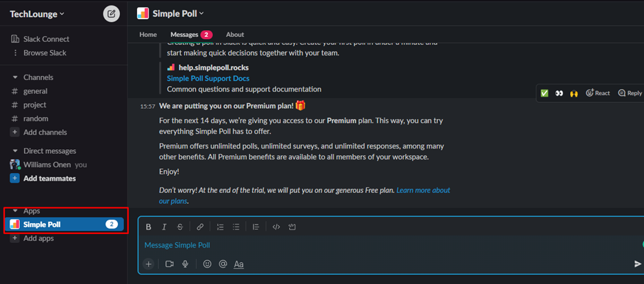The width and height of the screenshot is (644, 284).
Task: Click the plus icon beside Add teammates
Action: tap(15, 179)
